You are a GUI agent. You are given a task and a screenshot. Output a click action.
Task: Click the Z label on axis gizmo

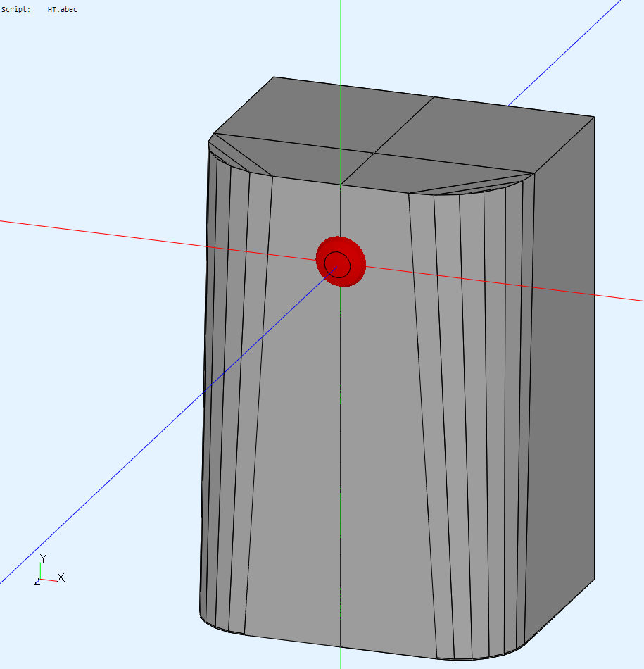coord(37,582)
